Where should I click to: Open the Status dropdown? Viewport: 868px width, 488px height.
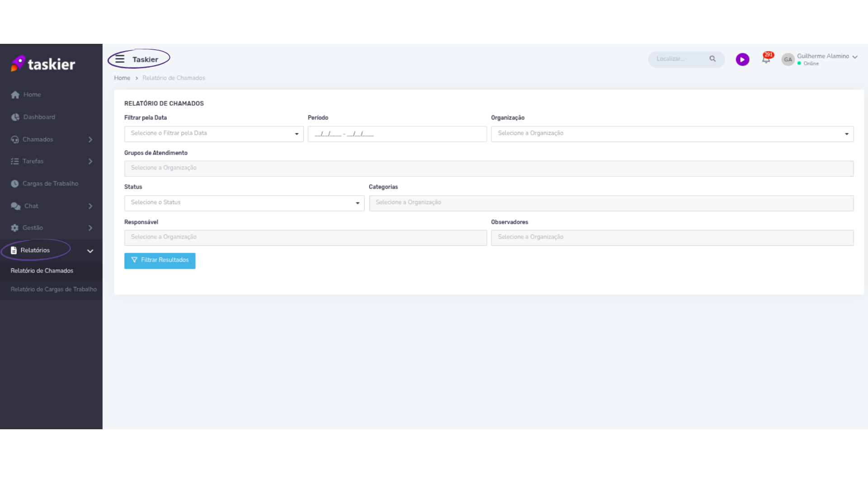click(244, 203)
